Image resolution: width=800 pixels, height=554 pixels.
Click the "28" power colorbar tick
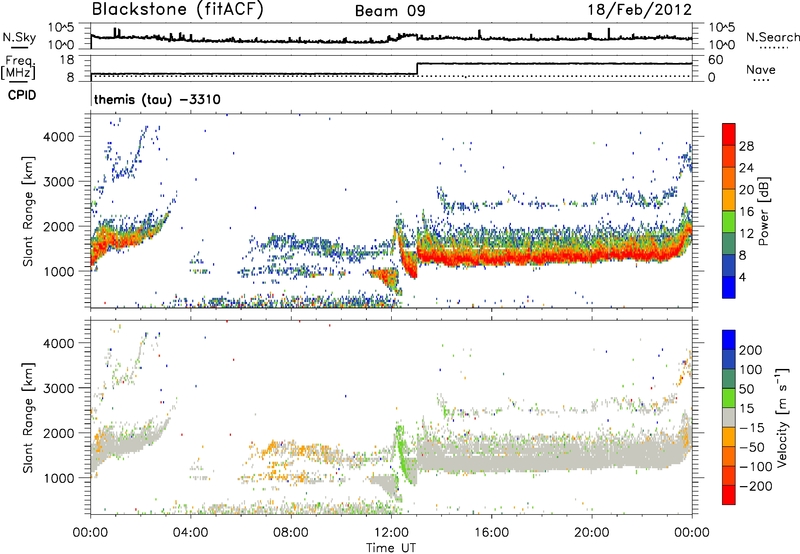point(746,146)
